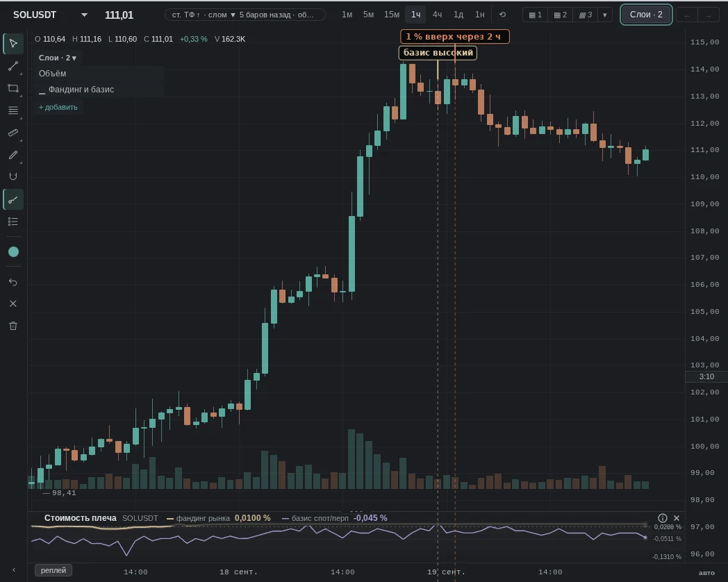Click the 18 сент. date on time axis
Screen dimensions: 728x582
238,572
